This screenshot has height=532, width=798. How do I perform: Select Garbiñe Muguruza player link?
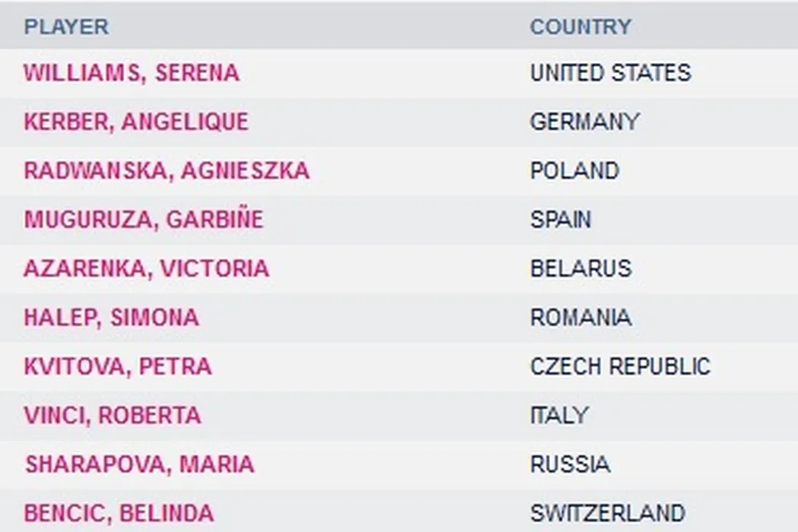click(144, 220)
